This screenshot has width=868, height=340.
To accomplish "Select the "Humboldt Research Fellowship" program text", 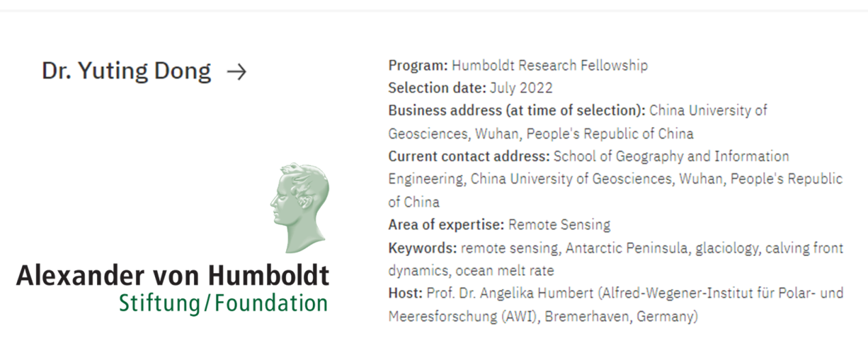I will click(549, 66).
